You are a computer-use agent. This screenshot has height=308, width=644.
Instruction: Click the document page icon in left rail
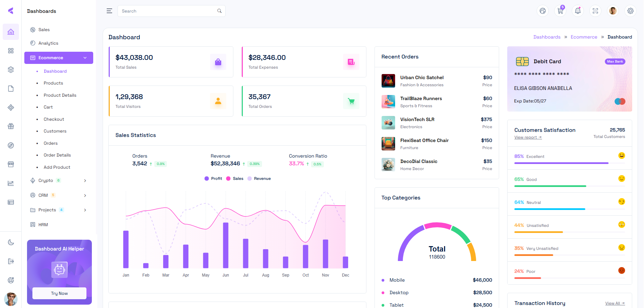click(11, 89)
